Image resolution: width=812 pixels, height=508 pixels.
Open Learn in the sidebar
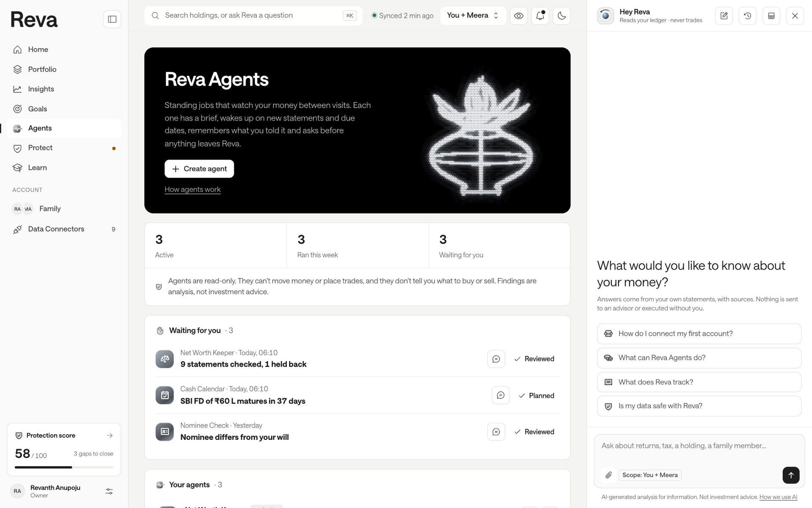64,168
